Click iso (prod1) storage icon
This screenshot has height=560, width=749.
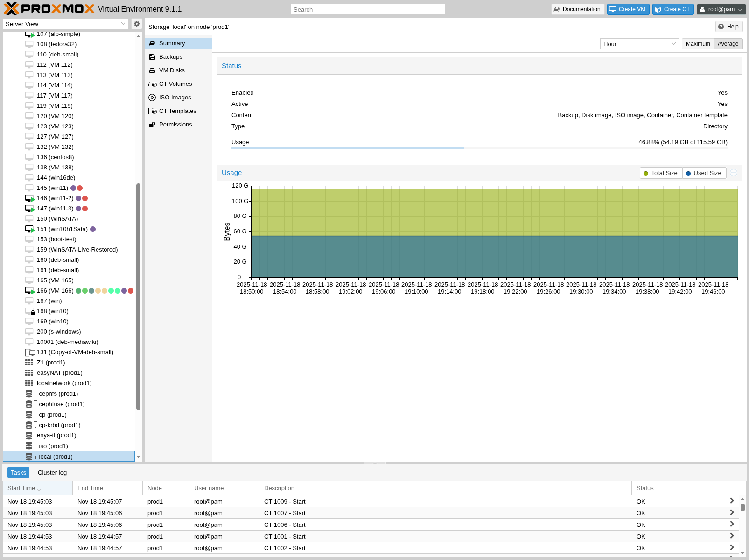29,446
